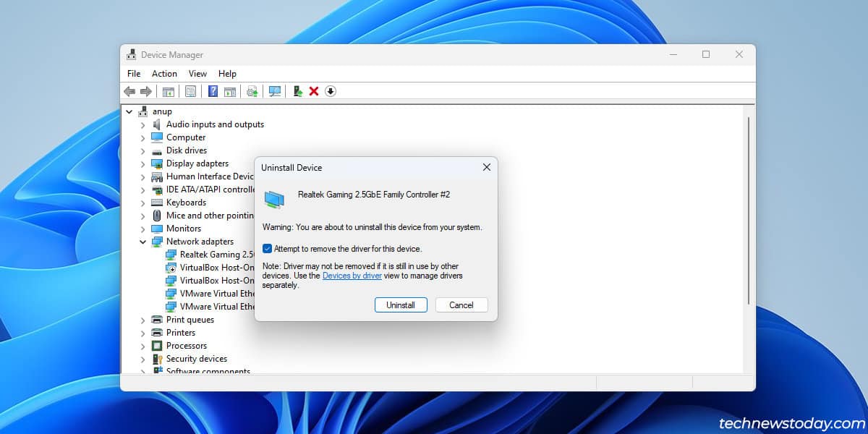Viewport: 868px width, 434px height.
Task: Open the Action menu
Action: coord(164,73)
